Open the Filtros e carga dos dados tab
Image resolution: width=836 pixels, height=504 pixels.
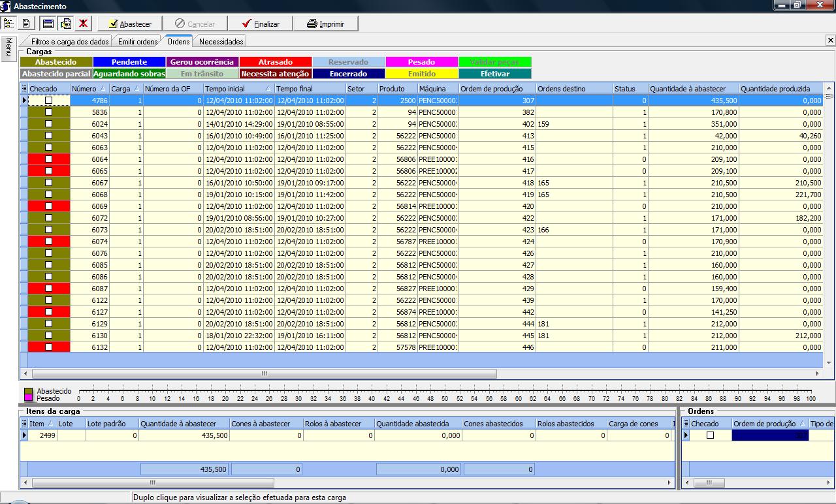point(70,42)
